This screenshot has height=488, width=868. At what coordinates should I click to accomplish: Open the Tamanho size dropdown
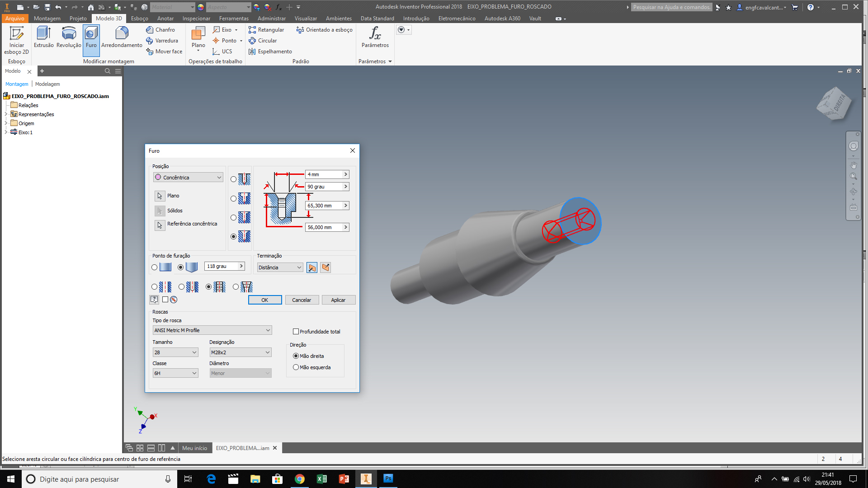[x=175, y=352]
